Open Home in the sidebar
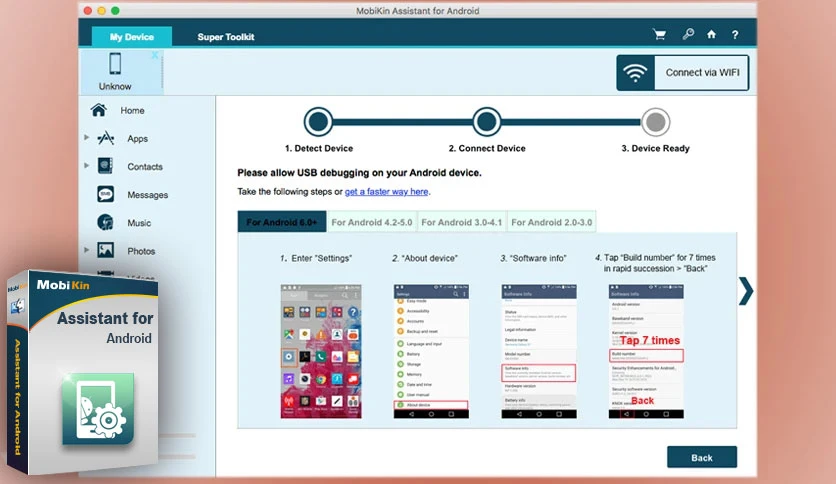This screenshot has width=836, height=484. [x=132, y=110]
